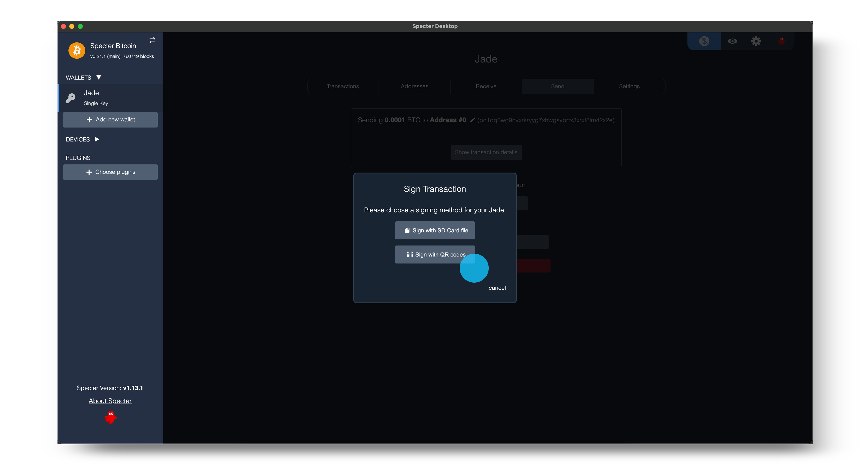
Task: Click the macOS yellow minimize window button
Action: (72, 26)
